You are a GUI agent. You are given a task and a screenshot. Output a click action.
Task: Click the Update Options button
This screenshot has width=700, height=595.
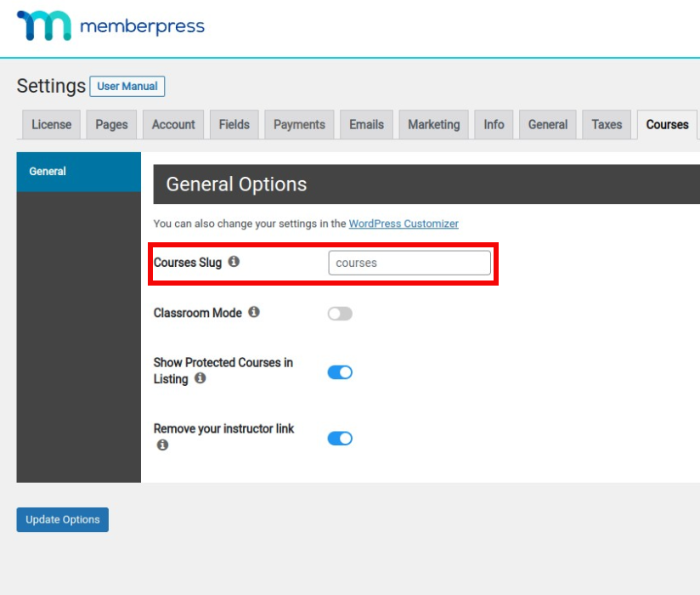(x=63, y=519)
